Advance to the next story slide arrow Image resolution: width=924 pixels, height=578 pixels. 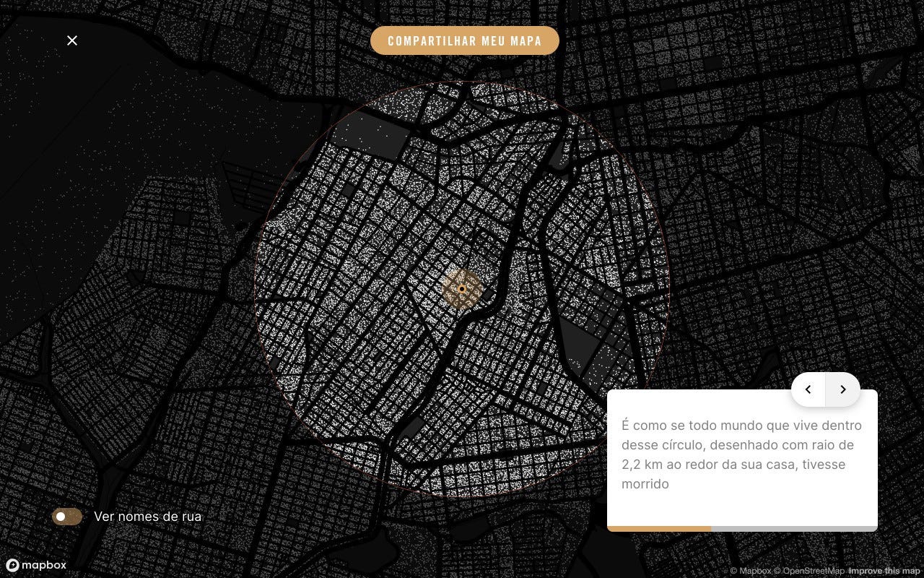842,389
